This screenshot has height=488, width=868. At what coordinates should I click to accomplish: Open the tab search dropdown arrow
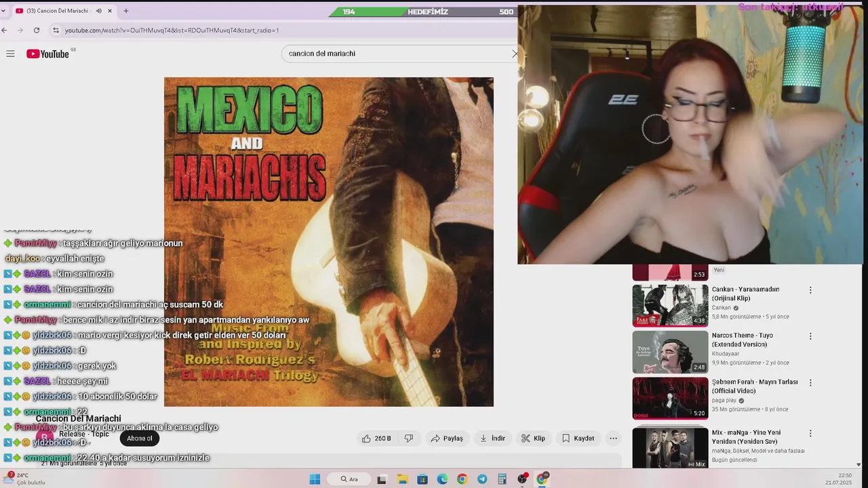pyautogui.click(x=3, y=11)
